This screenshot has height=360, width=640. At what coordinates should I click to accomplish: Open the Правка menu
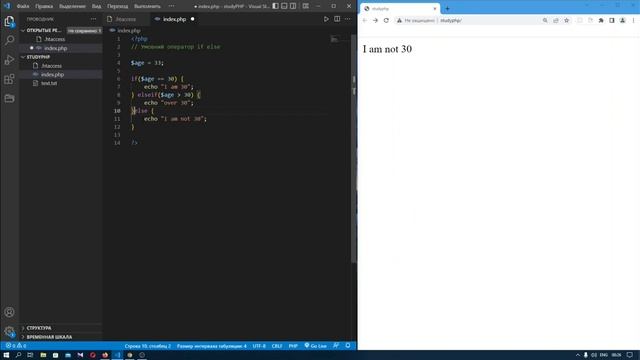pos(44,7)
